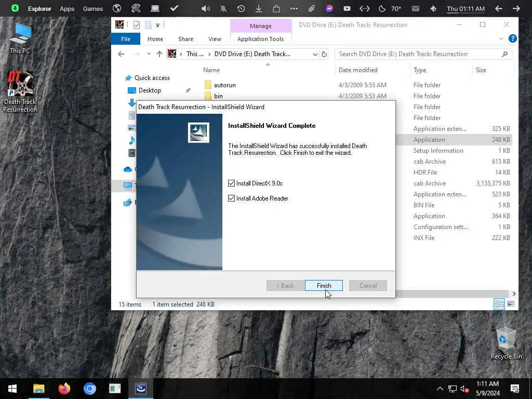Screen dimensions: 532x399
Task: Click the Search DVD Drive input field
Action: (419, 54)
